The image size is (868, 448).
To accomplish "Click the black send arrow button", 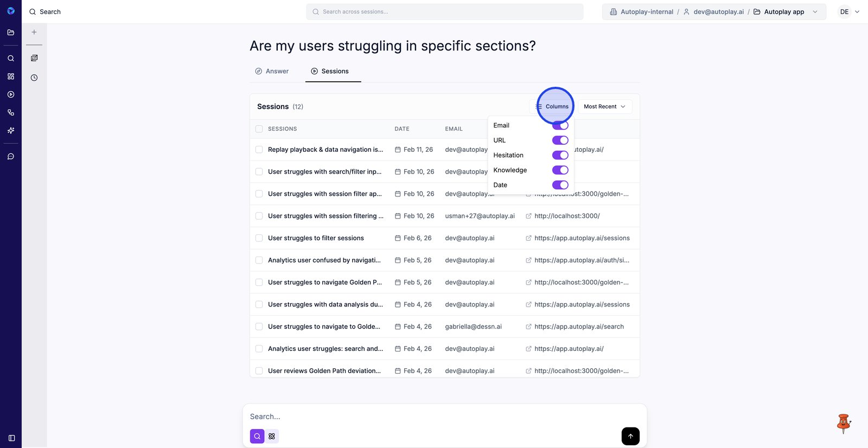I will [630, 436].
